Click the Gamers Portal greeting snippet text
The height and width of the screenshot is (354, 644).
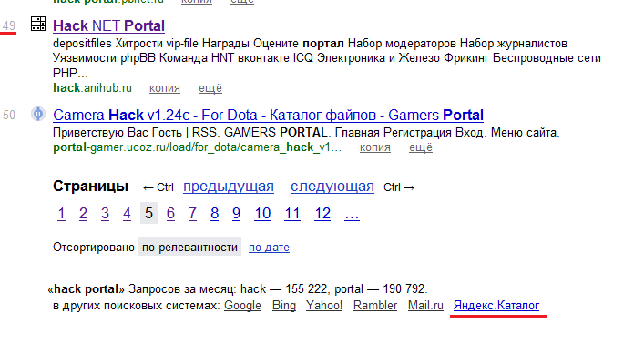[306, 133]
